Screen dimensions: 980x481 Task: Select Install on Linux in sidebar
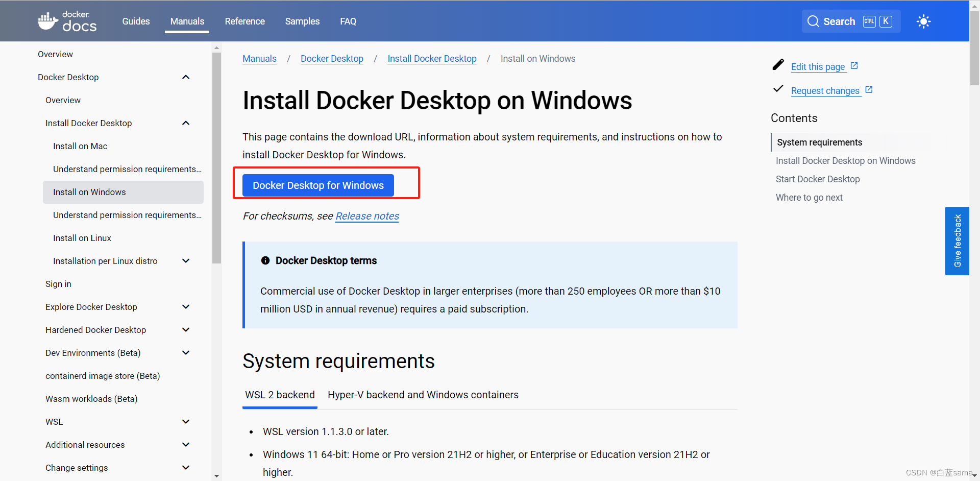point(82,238)
